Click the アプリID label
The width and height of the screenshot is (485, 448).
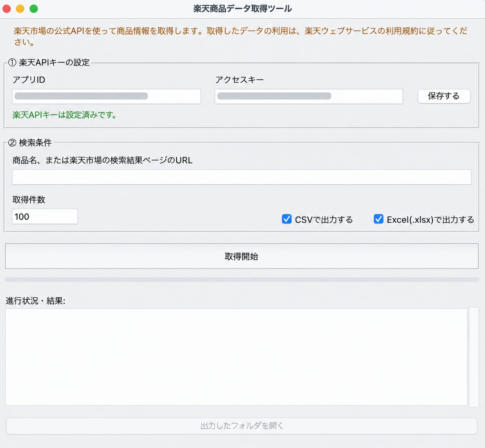click(29, 80)
